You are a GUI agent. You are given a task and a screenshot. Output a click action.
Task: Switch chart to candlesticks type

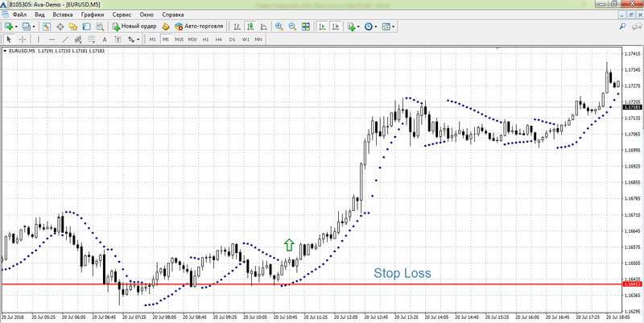[x=250, y=27]
